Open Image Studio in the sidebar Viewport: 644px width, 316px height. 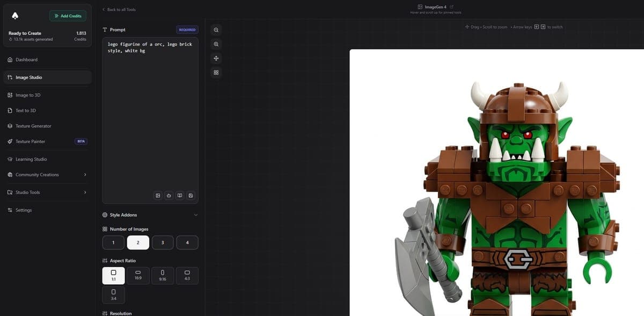(47, 77)
